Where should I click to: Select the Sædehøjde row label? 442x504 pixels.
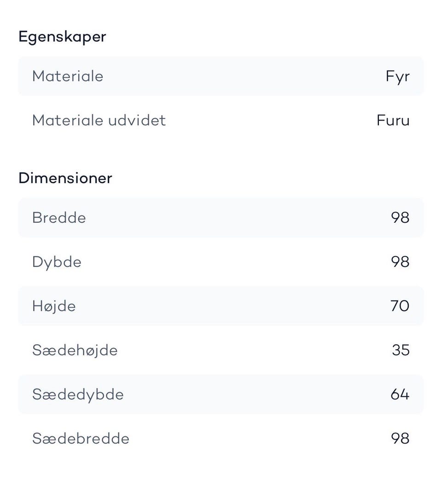(x=75, y=351)
